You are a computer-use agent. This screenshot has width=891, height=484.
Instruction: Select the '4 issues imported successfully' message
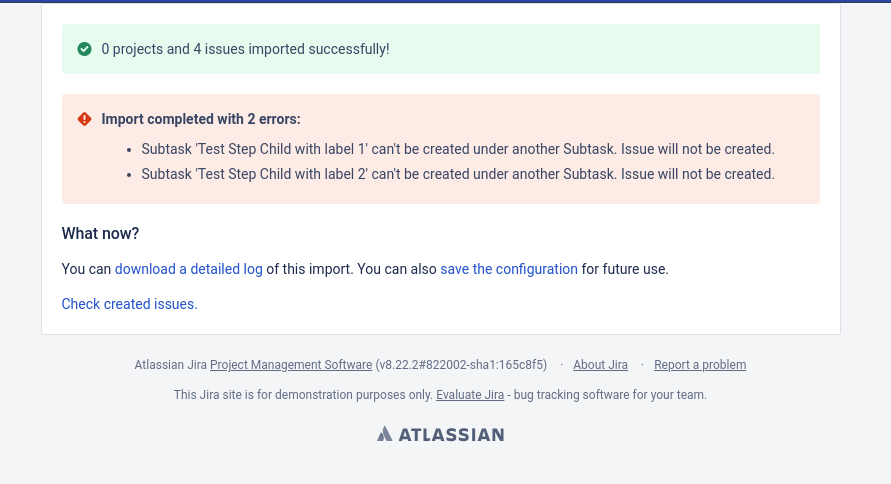point(245,49)
